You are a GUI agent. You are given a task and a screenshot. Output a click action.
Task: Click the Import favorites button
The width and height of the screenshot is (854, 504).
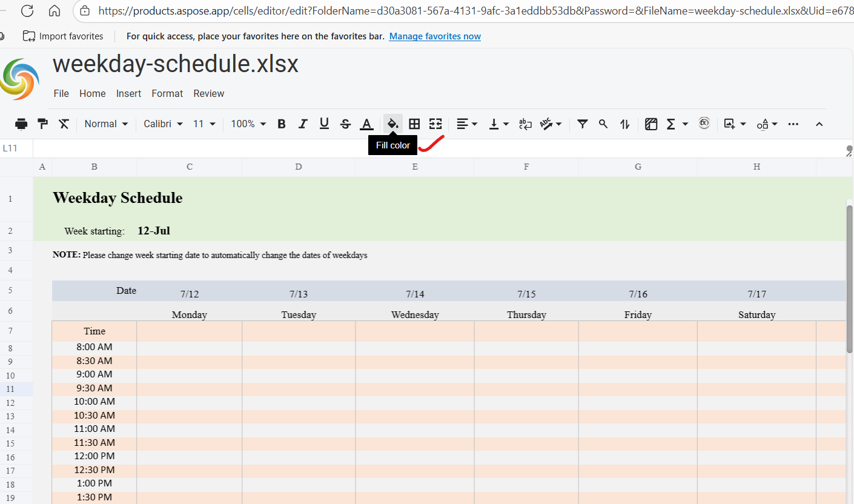tap(63, 36)
